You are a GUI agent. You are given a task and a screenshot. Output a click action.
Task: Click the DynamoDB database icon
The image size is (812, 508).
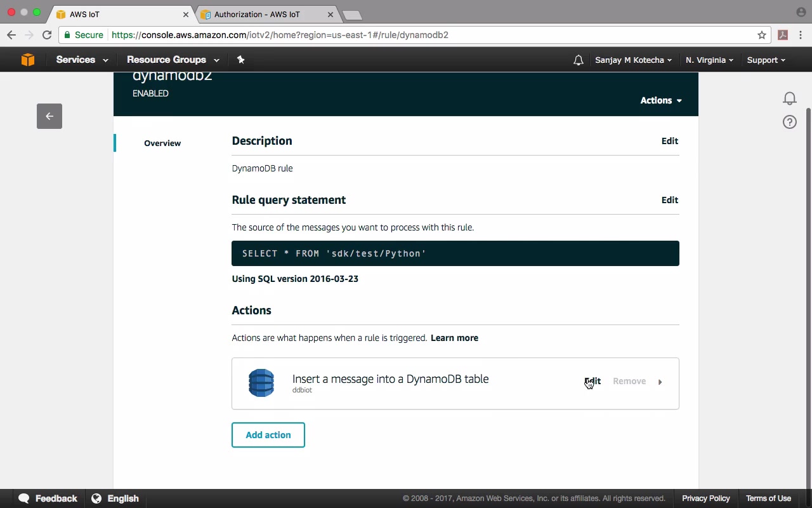tap(261, 383)
